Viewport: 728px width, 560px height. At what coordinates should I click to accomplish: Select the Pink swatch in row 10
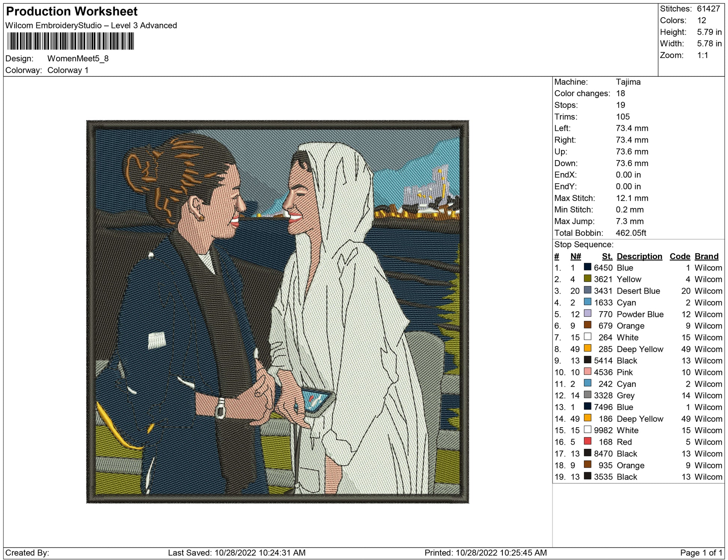[x=587, y=371]
